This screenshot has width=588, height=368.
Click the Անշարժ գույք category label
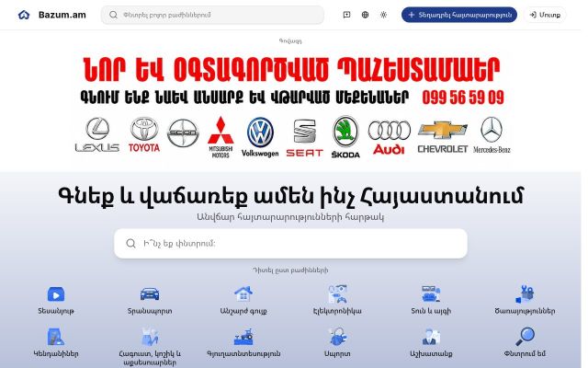tap(243, 311)
